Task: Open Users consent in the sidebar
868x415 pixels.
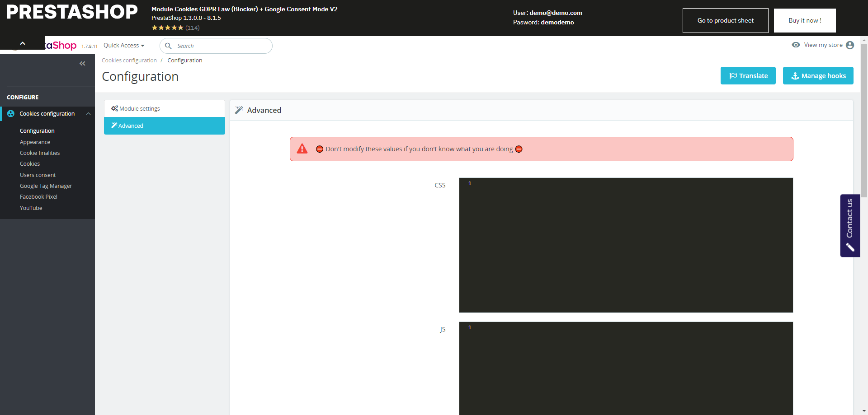Action: pyautogui.click(x=38, y=175)
